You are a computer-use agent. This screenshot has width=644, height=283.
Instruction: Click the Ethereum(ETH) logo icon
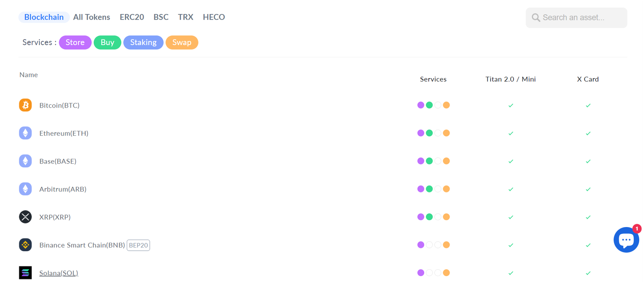[25, 133]
